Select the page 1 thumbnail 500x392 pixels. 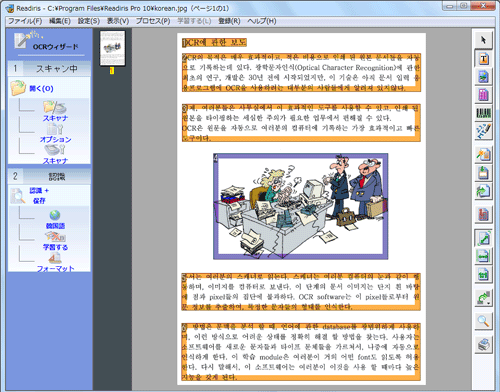coord(113,48)
